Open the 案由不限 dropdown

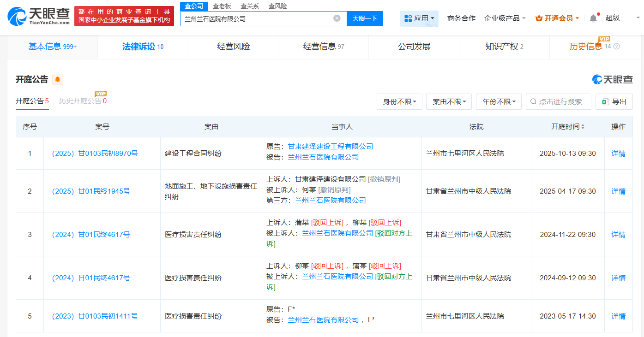click(449, 101)
